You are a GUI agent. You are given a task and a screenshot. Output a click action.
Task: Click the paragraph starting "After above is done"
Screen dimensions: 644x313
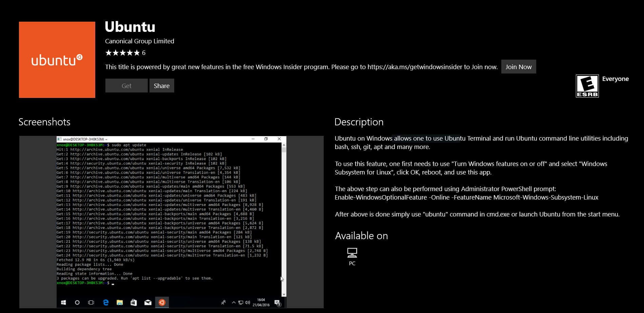(477, 214)
